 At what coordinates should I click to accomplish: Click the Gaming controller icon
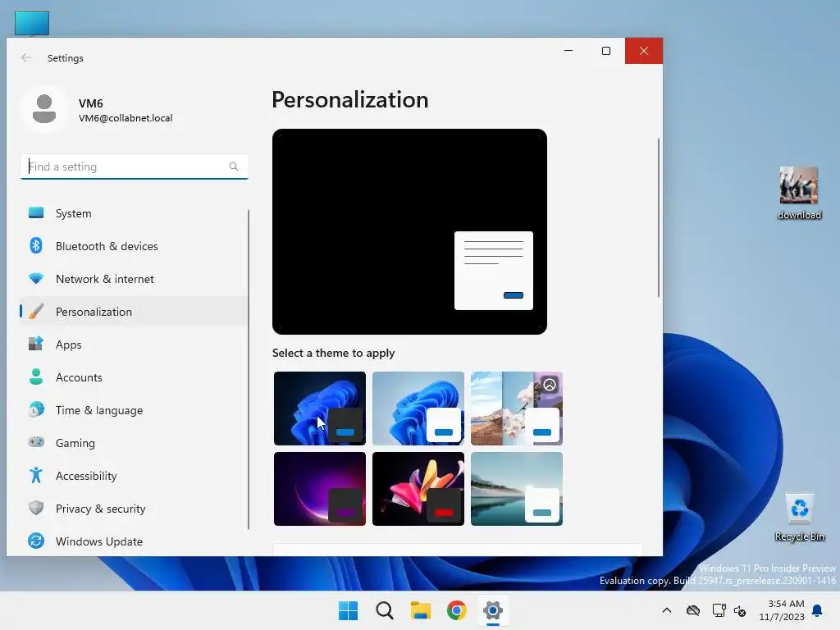36,442
